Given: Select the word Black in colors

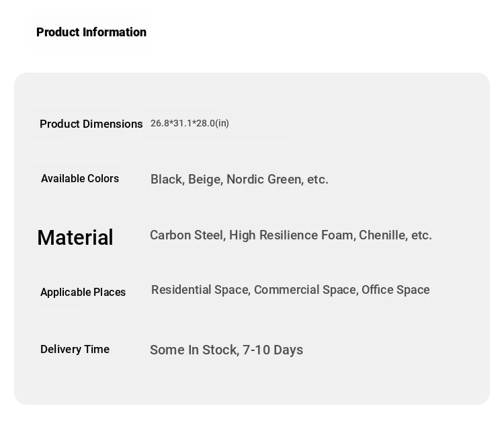Looking at the screenshot, I should [x=166, y=180].
